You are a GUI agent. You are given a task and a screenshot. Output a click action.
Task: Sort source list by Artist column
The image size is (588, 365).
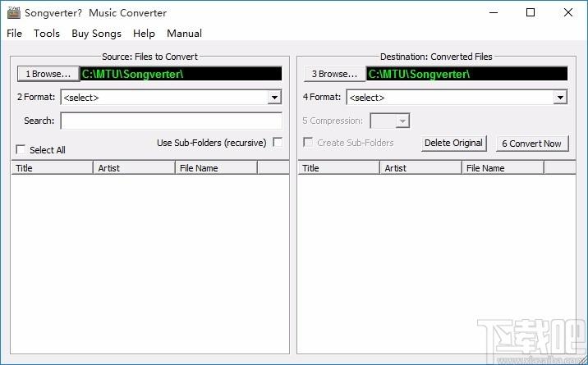tap(134, 168)
